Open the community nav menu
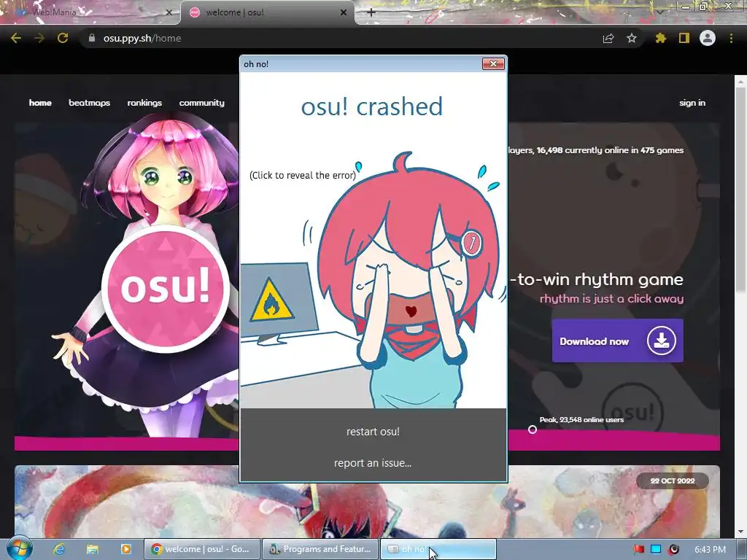The image size is (747, 560). [201, 103]
